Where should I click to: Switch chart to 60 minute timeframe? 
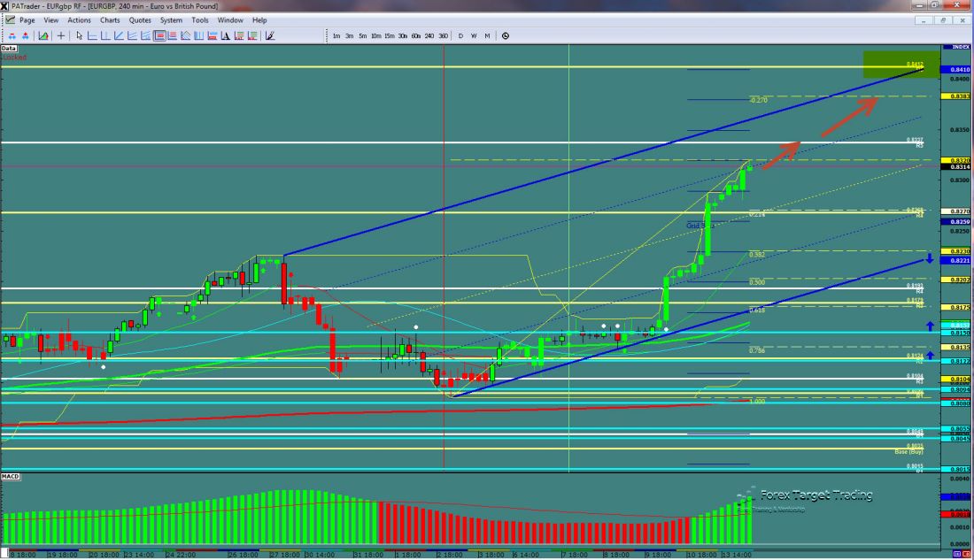tap(415, 36)
